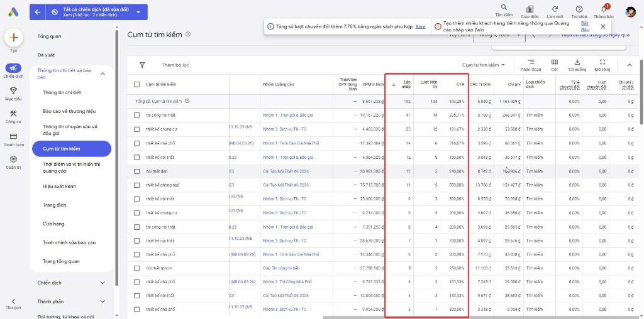
Task: Check the box for thiết kế nội thất, 7 clicks
Action: point(136,241)
